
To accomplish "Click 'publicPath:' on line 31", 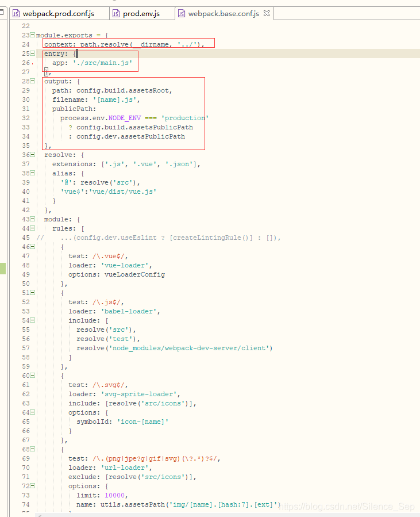I will tap(74, 109).
